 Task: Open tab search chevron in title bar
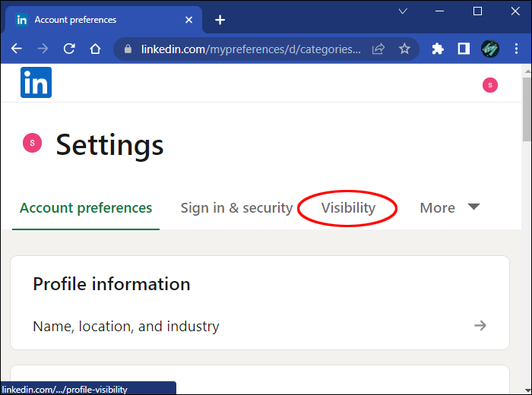pos(403,11)
